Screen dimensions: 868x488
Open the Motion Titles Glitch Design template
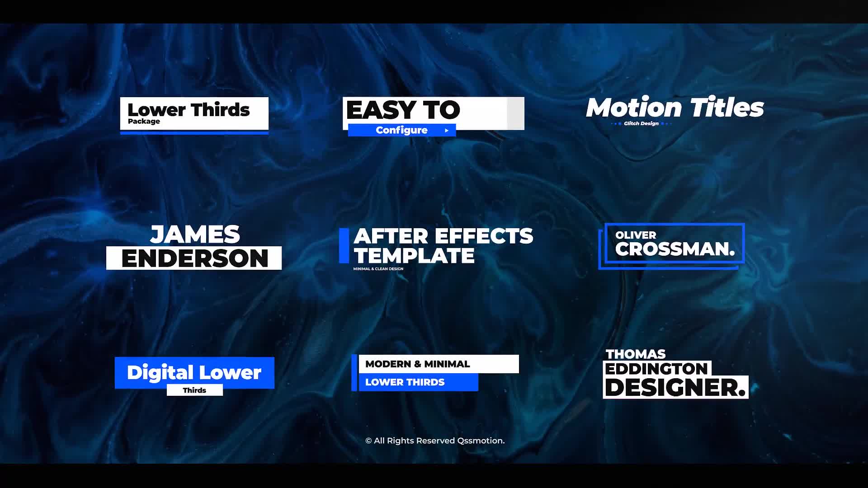coord(673,111)
